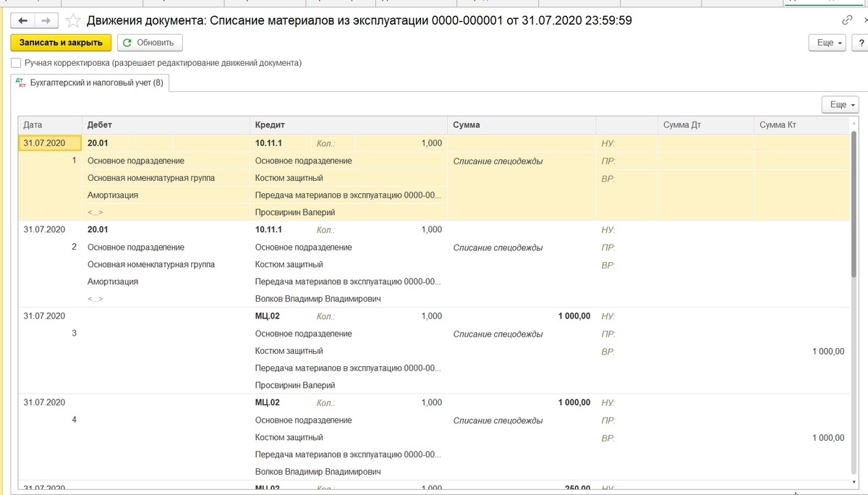Open help with the question mark
The height and width of the screenshot is (495, 868).
[862, 43]
